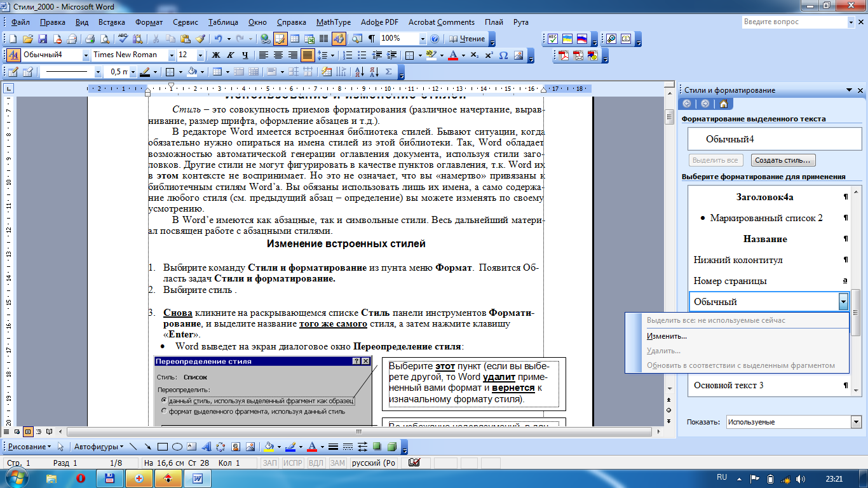868x488 pixels.
Task: Open the font size 12 dropdown
Action: (201, 55)
